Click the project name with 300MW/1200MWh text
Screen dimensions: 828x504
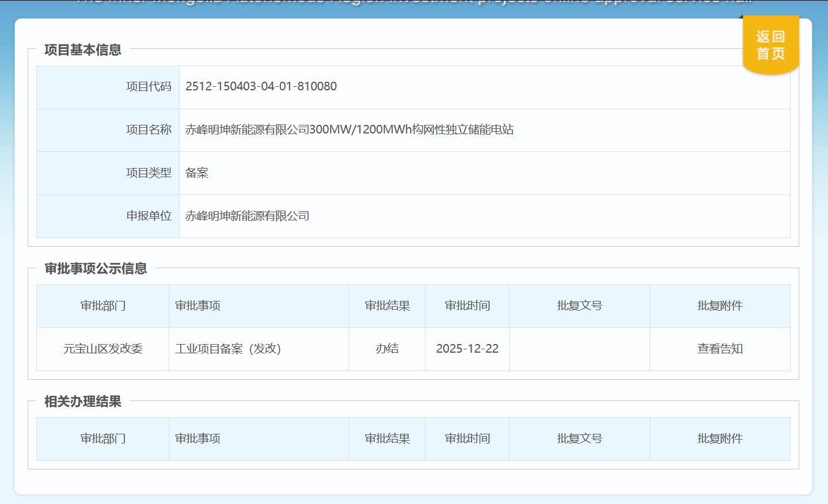pyautogui.click(x=349, y=129)
